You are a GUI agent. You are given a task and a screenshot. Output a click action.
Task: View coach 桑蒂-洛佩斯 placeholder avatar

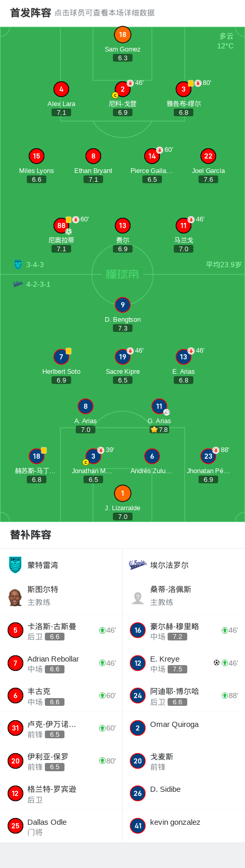coord(138,597)
